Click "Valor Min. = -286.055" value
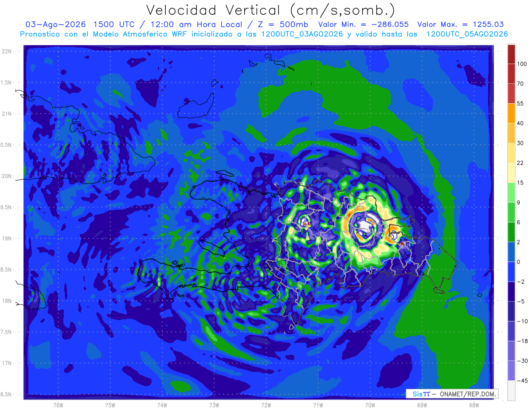The height and width of the screenshot is (411, 532). [363, 24]
